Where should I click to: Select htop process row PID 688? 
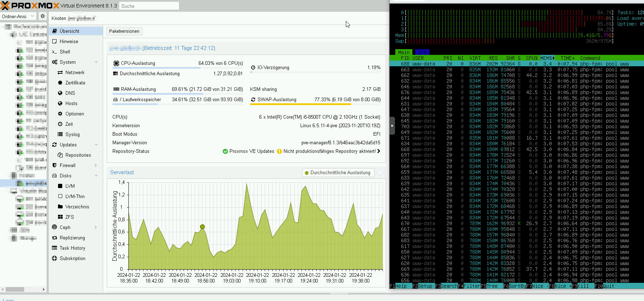tap(517, 64)
